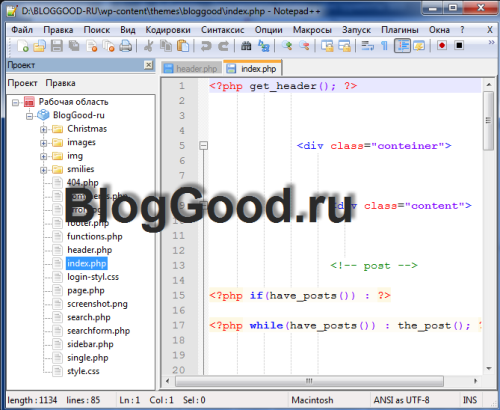The image size is (500, 410).
Task: Expand img folder
Action: point(43,156)
